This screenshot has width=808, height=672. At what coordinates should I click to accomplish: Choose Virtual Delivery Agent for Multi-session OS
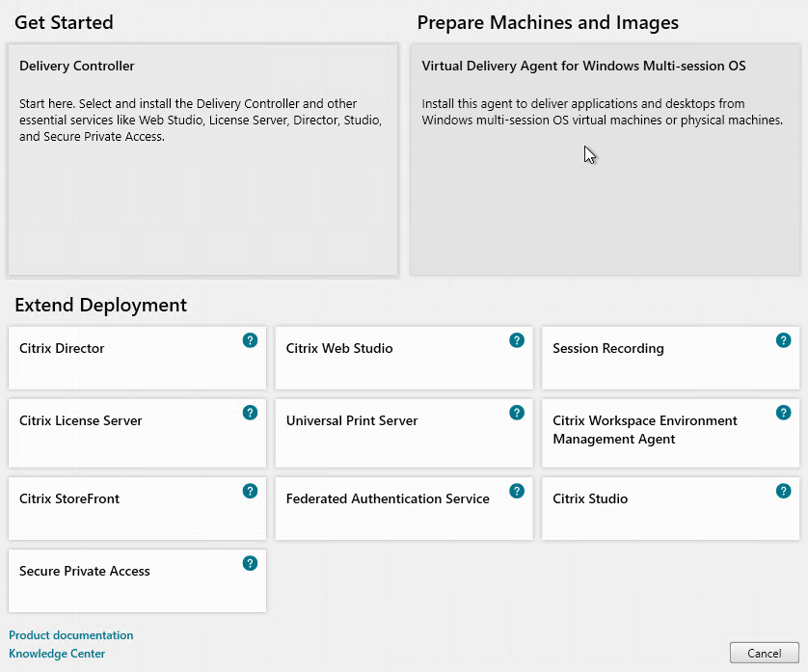(605, 160)
